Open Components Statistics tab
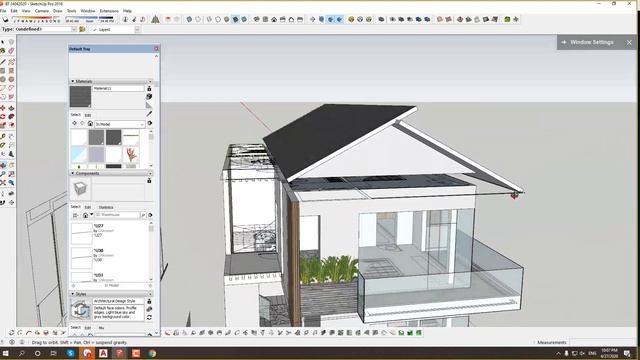The height and width of the screenshot is (360, 640). 106,207
